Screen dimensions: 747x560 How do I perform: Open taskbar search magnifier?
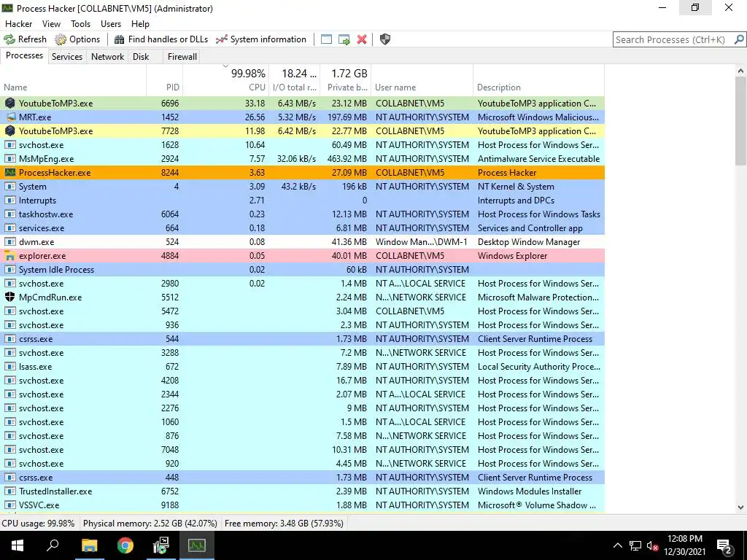point(53,545)
